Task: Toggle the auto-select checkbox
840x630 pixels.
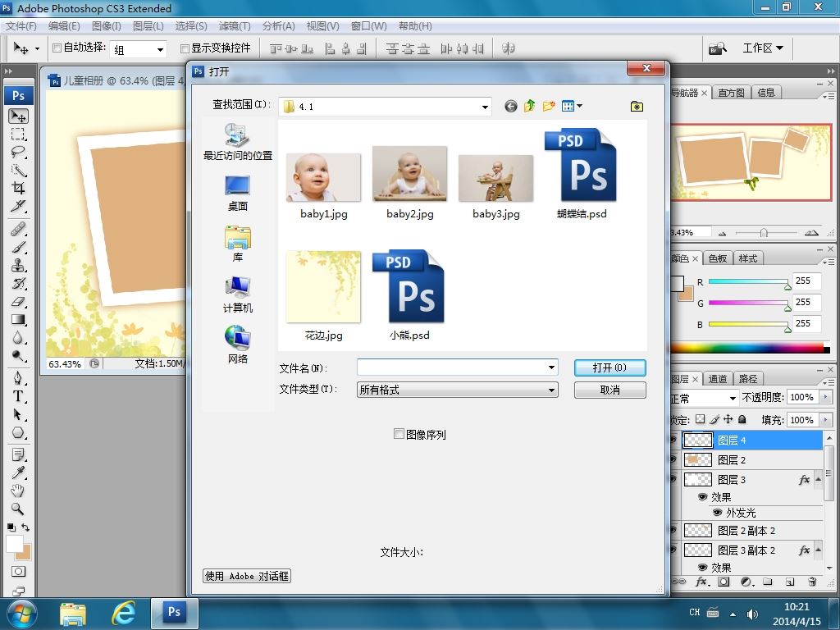Action: [x=57, y=48]
